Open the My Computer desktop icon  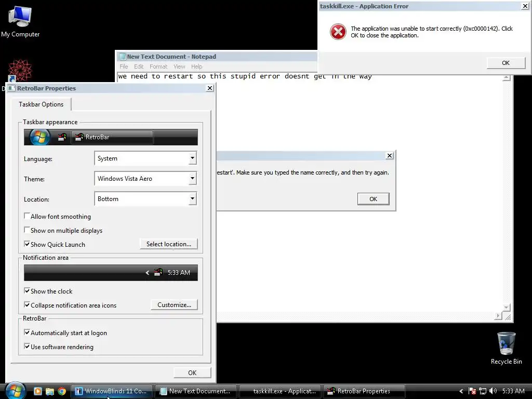click(x=20, y=21)
